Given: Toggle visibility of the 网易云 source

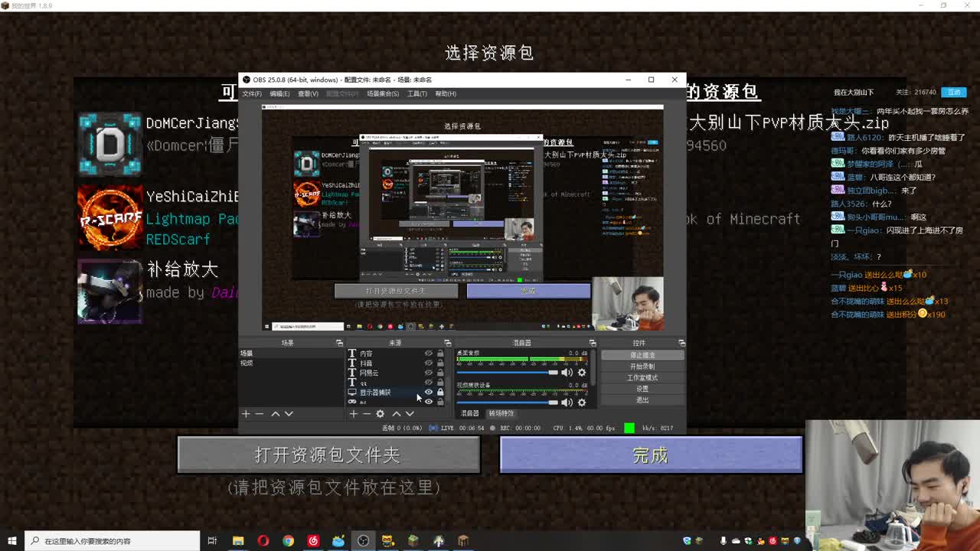Looking at the screenshot, I should tap(429, 372).
